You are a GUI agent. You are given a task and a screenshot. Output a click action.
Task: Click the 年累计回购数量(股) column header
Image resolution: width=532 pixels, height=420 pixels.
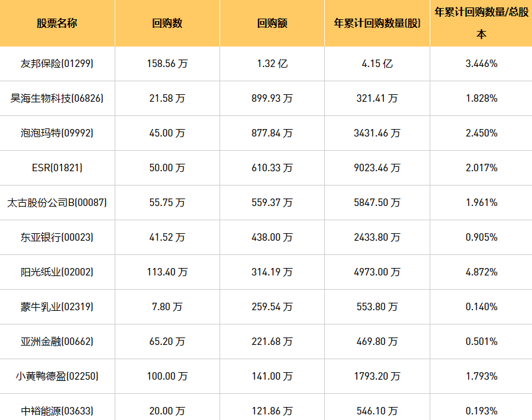(377, 24)
